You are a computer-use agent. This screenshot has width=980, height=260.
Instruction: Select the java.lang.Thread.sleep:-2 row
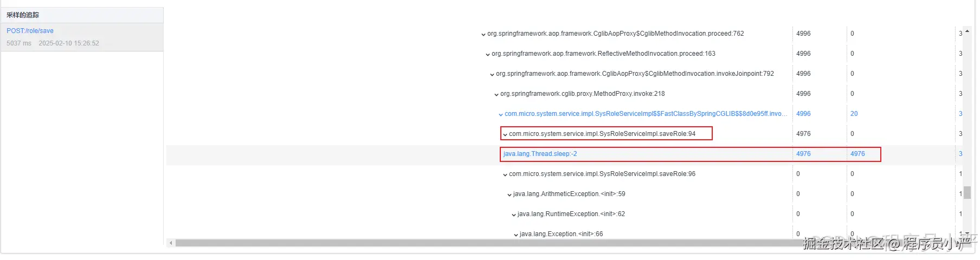564,154
